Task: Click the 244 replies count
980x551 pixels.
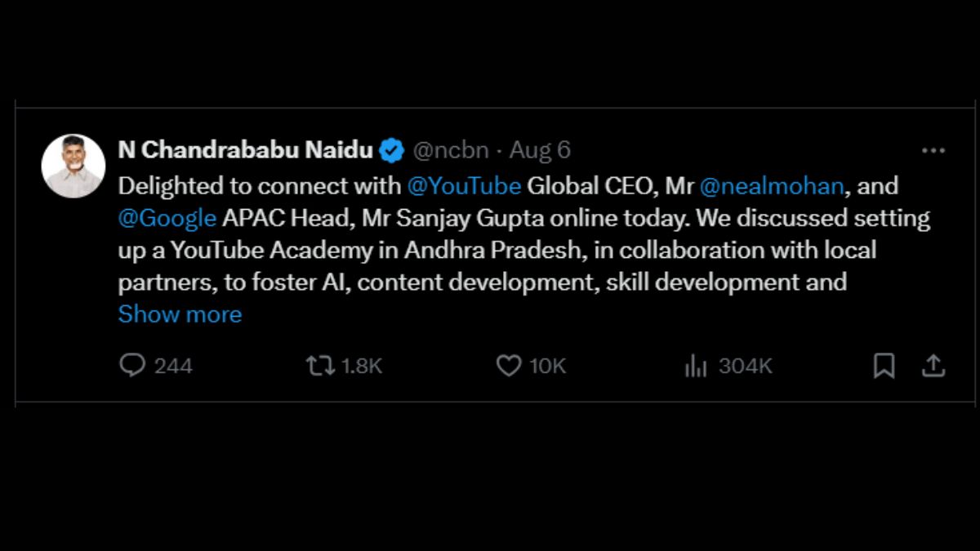Action: pos(173,366)
